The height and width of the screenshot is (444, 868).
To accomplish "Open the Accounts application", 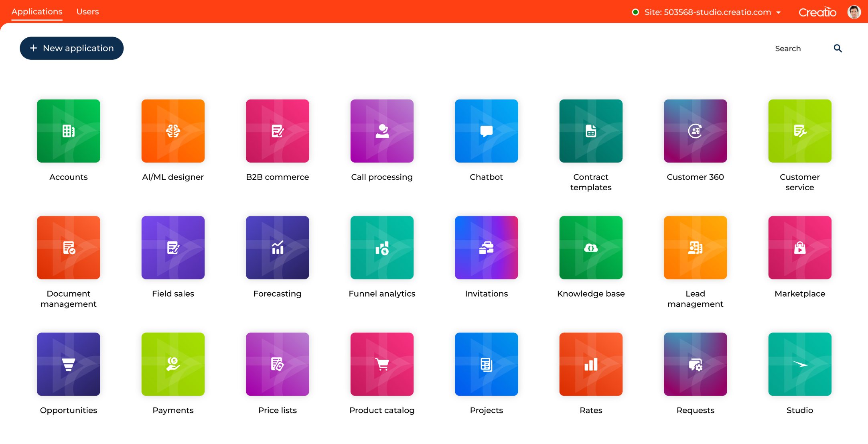I will [68, 131].
